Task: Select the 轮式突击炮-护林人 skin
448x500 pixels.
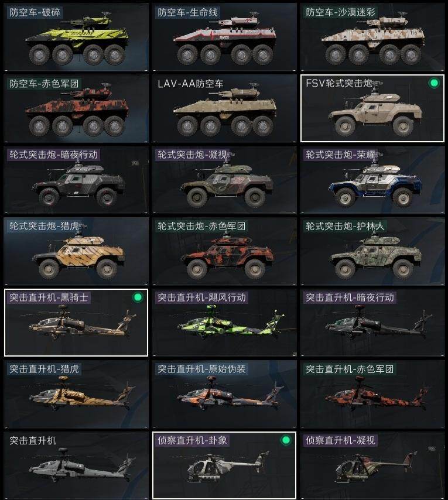Action: pos(372,251)
